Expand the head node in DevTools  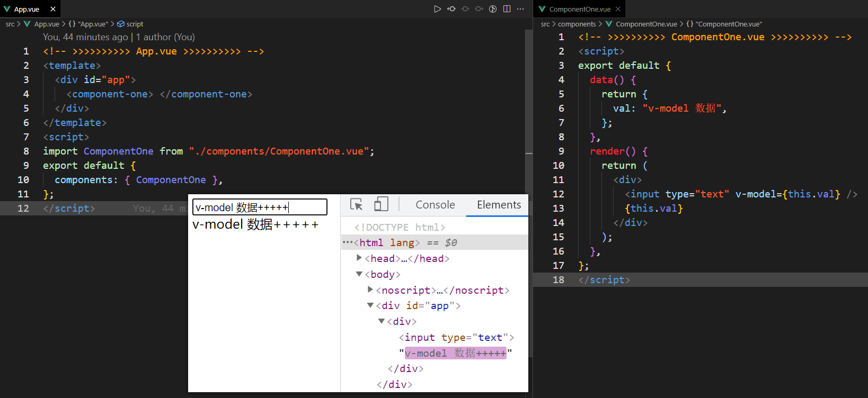(x=359, y=258)
